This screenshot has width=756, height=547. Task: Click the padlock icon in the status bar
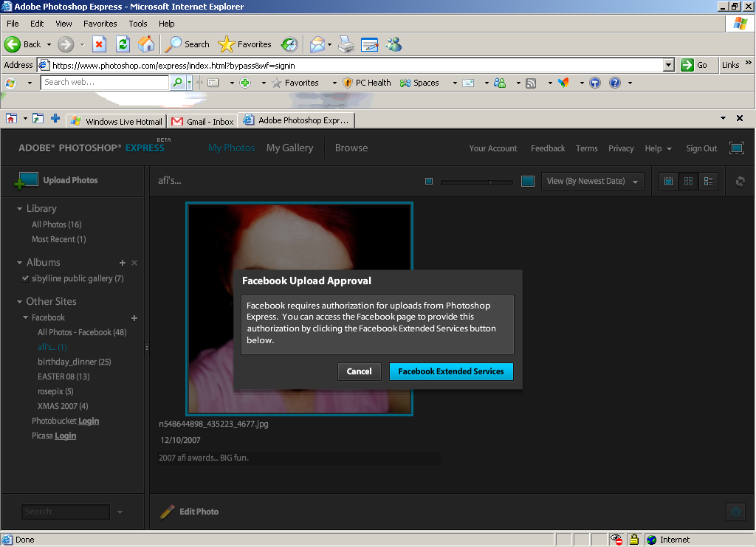(x=634, y=540)
